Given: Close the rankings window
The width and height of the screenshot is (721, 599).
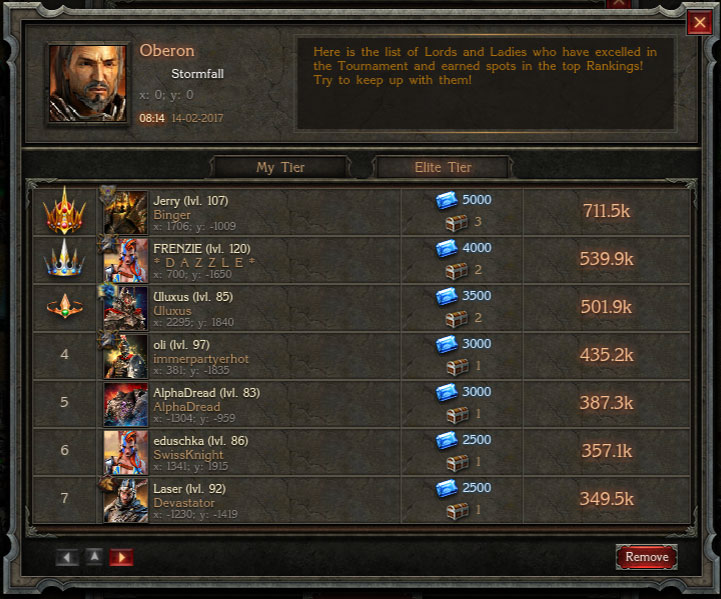Looking at the screenshot, I should click(x=699, y=22).
